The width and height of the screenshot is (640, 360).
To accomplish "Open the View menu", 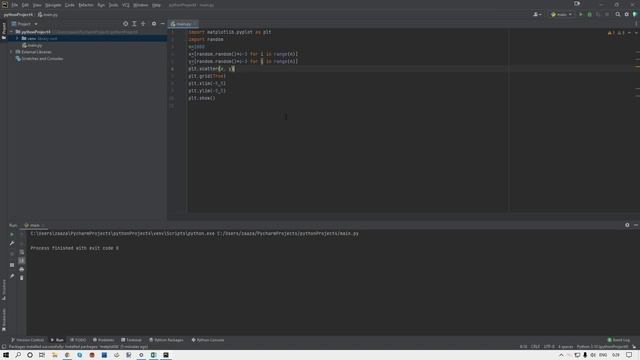I will [37, 5].
